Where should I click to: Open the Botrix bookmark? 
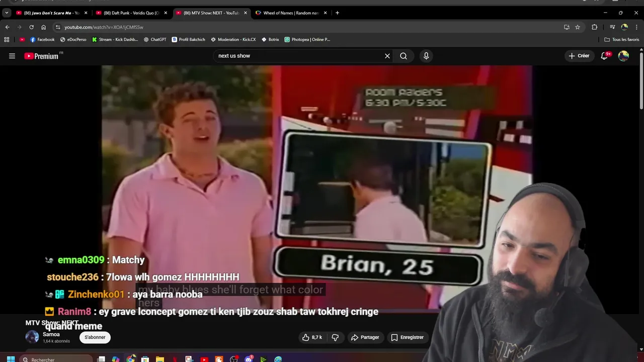(271, 39)
